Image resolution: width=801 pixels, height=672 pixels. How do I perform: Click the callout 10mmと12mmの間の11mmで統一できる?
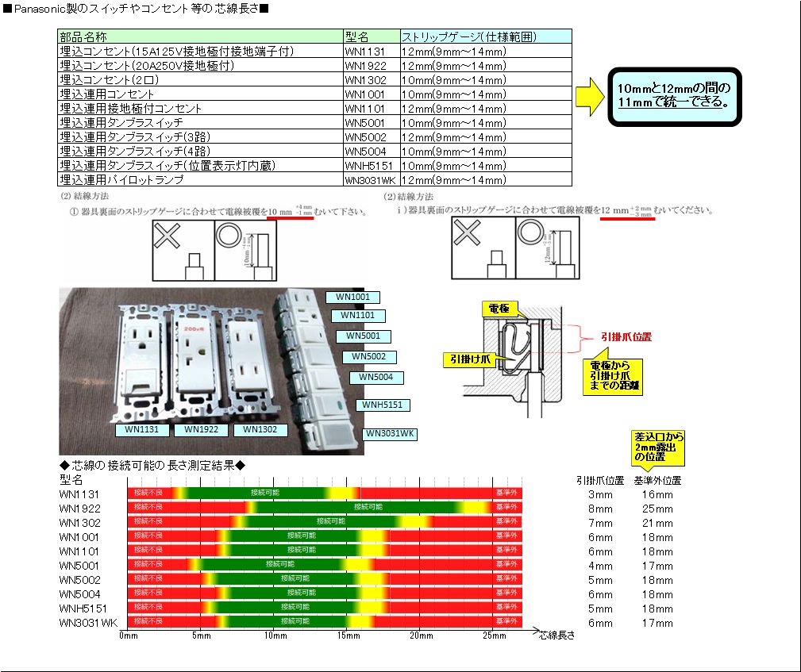pos(674,96)
